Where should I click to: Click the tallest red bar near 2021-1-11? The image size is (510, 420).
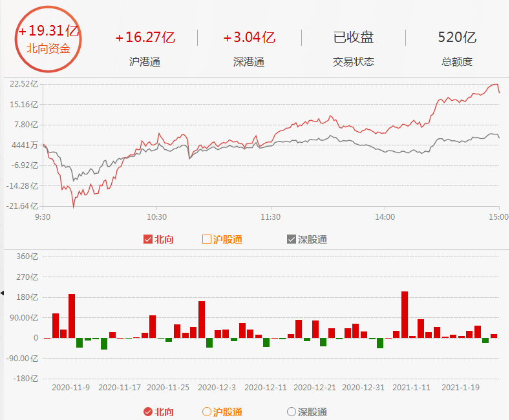pyautogui.click(x=405, y=315)
